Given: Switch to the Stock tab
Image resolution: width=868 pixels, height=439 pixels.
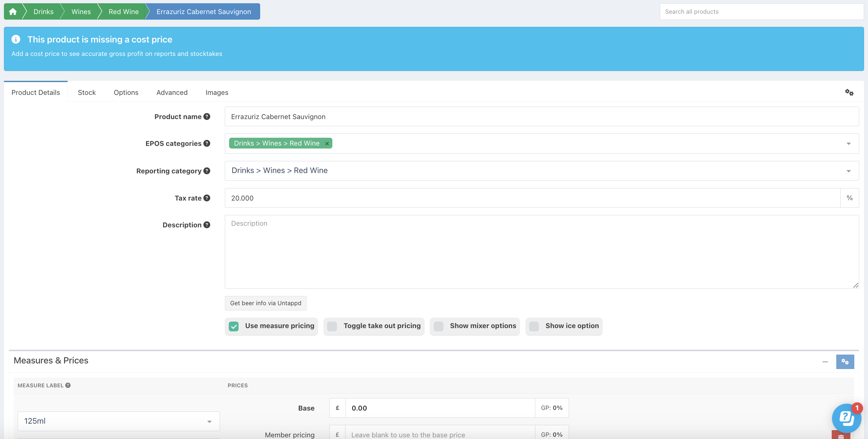Looking at the screenshot, I should click(87, 92).
